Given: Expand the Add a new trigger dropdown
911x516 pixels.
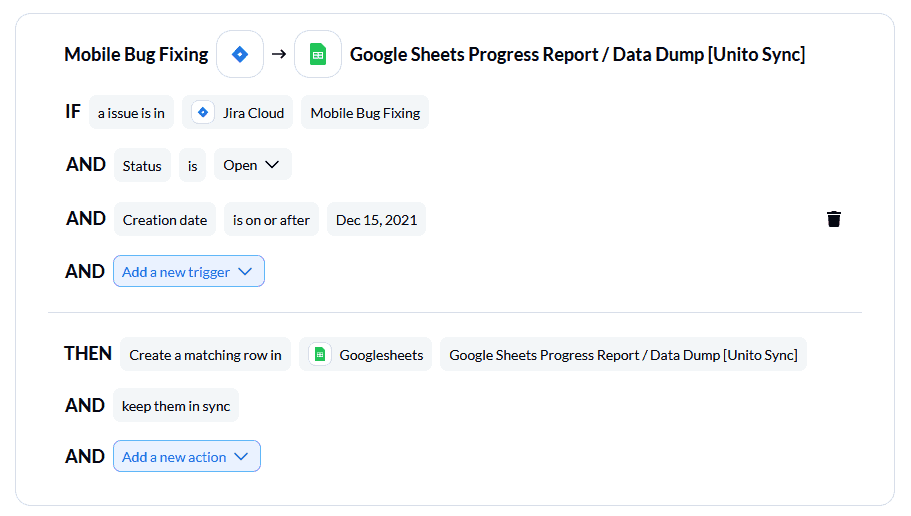Looking at the screenshot, I should 189,271.
